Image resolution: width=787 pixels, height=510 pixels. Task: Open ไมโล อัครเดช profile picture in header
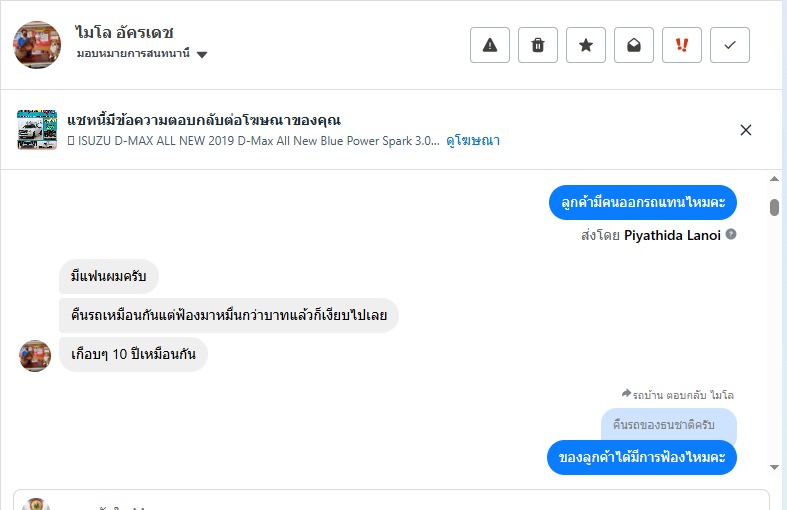click(37, 44)
